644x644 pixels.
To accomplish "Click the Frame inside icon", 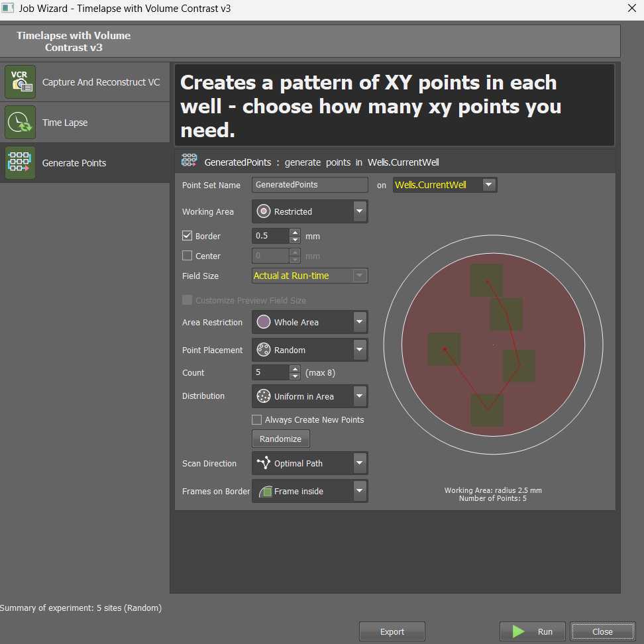I will (x=265, y=491).
